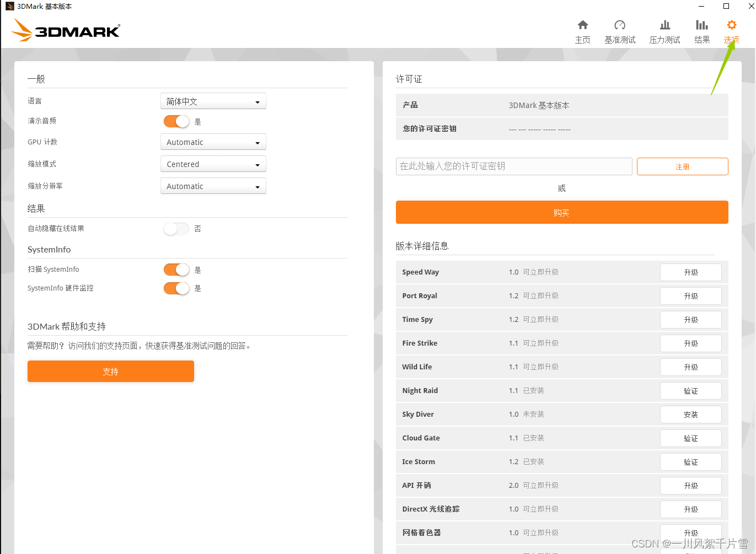
Task: Disable the 扫描 SystemInfo switch
Action: [176, 270]
